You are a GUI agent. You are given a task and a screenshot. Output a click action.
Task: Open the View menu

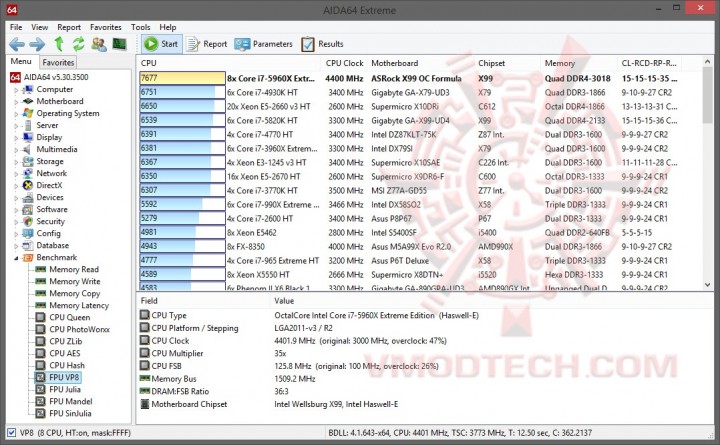pyautogui.click(x=39, y=27)
